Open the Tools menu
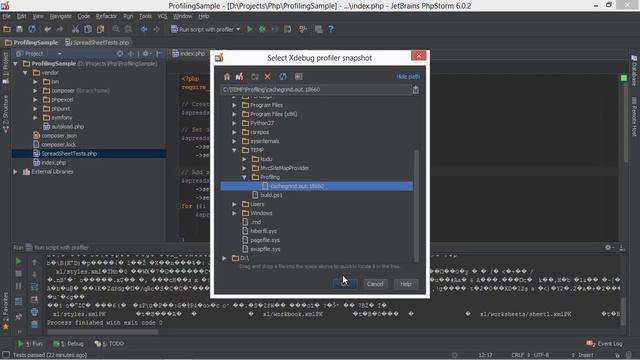The height and width of the screenshot is (360, 640). point(145,16)
